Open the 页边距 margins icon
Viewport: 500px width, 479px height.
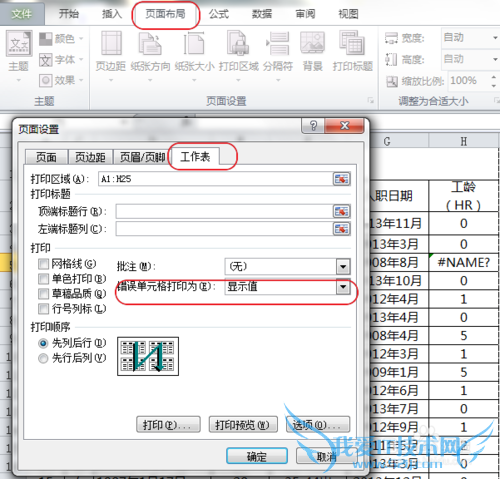[x=111, y=43]
